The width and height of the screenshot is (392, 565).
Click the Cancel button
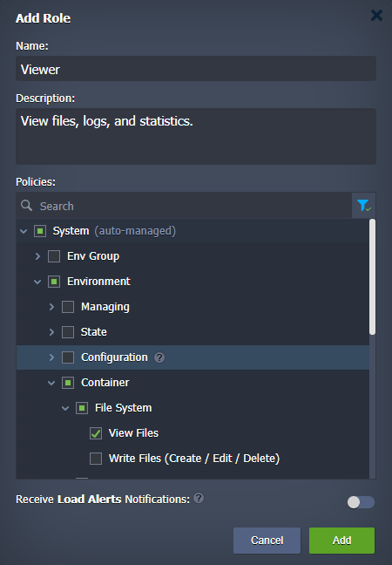tap(267, 540)
